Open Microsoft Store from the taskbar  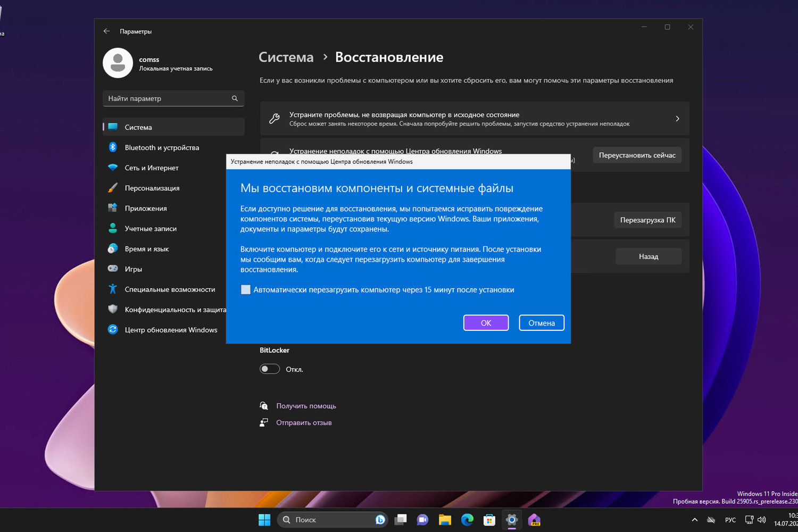[489, 520]
